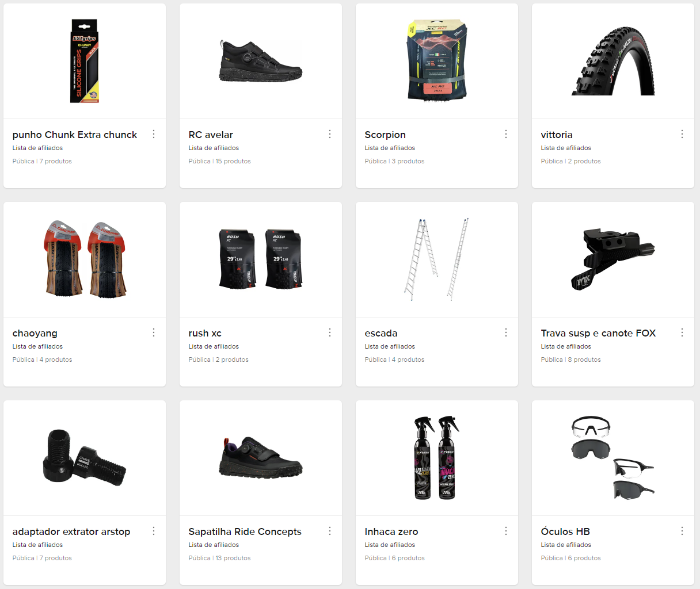Click the silicone grips product thumbnail
The image size is (700, 589).
coord(85,61)
